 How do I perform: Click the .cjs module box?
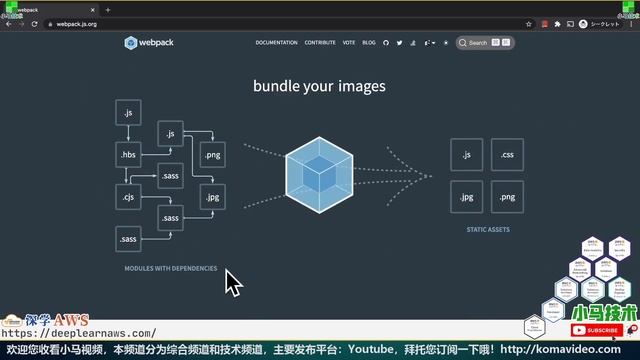(x=128, y=197)
